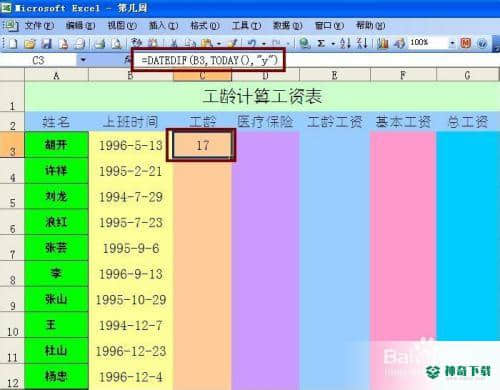
Task: Open the Name Box dropdown arrow
Action: [83, 60]
